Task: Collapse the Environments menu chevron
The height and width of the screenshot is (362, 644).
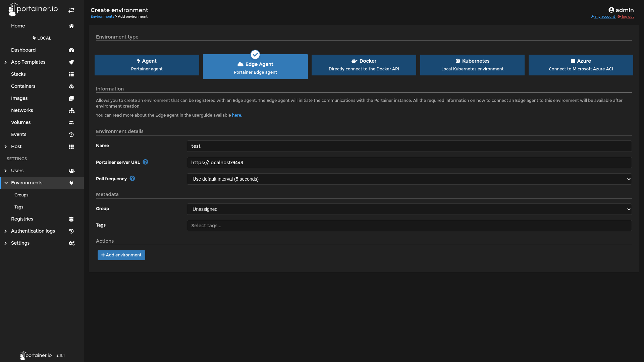Action: (6, 183)
